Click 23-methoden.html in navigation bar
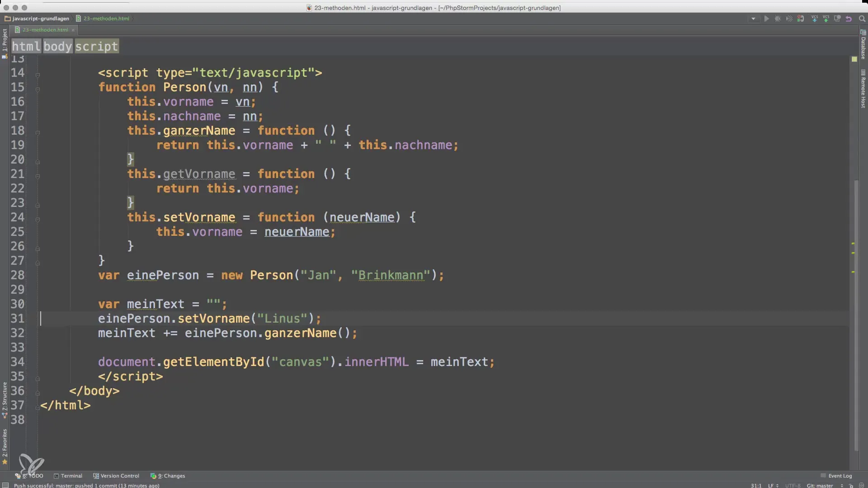Viewport: 868px width, 488px height. (x=103, y=19)
